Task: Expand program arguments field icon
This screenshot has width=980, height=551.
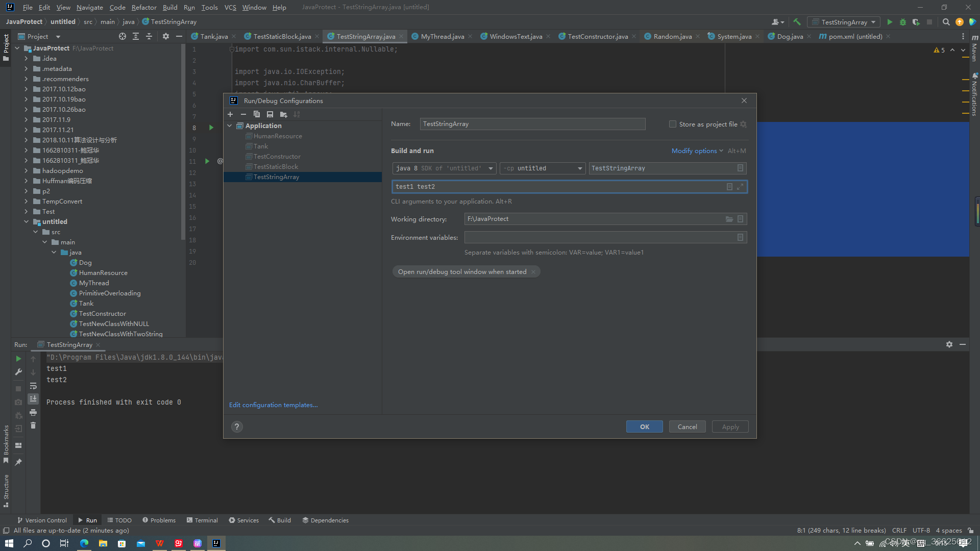Action: [x=740, y=187]
